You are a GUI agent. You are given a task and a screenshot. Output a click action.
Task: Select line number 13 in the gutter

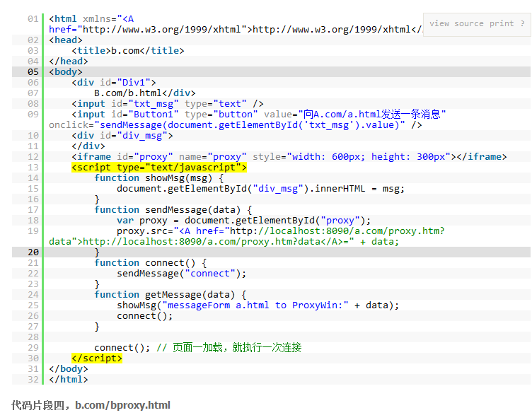(x=33, y=168)
